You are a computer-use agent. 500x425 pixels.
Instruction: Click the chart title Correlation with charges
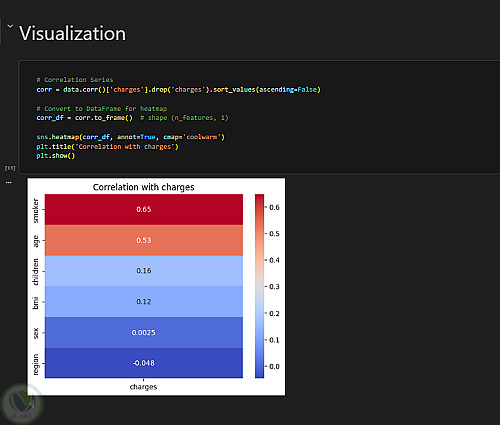[x=143, y=187]
